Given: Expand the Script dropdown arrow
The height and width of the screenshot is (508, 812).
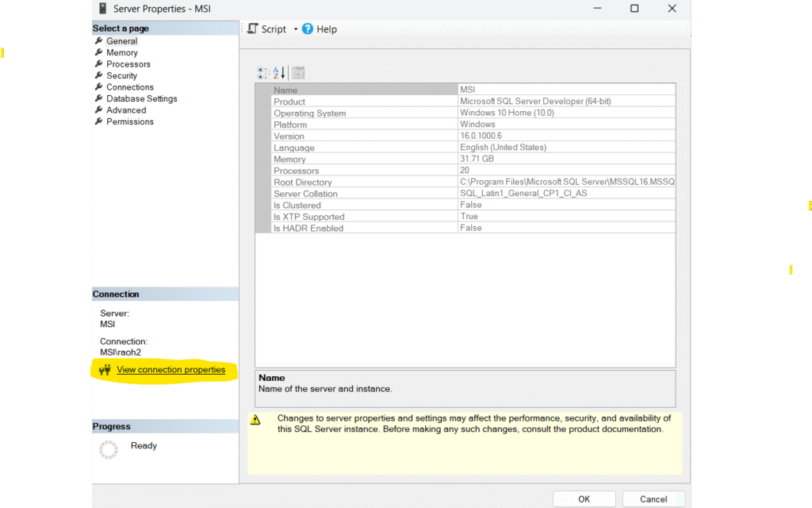Looking at the screenshot, I should pos(296,29).
